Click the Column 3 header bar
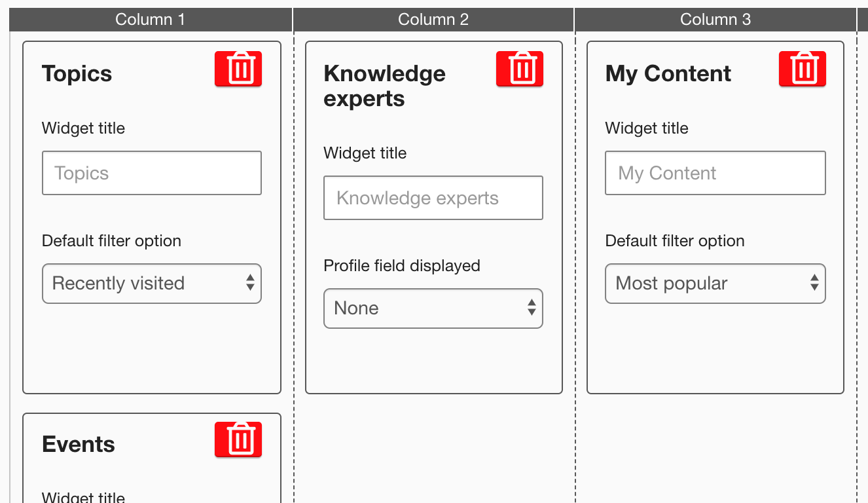The height and width of the screenshot is (503, 868). (715, 20)
